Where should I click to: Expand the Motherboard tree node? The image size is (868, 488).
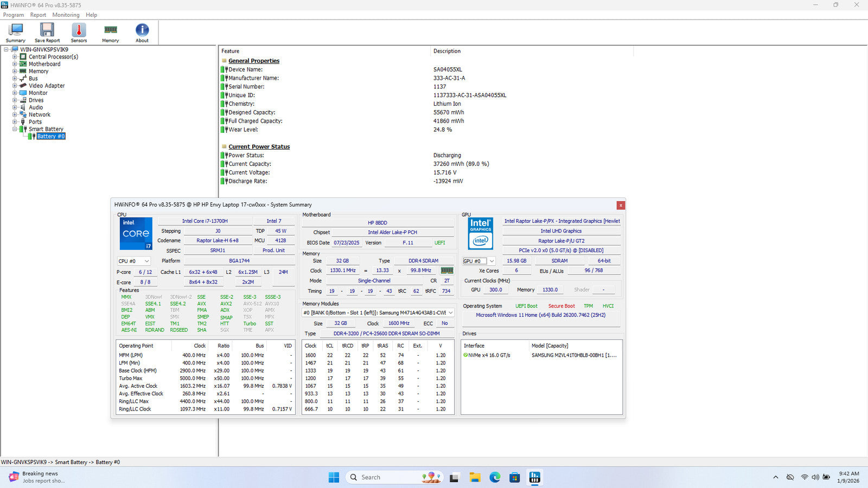coord(15,64)
